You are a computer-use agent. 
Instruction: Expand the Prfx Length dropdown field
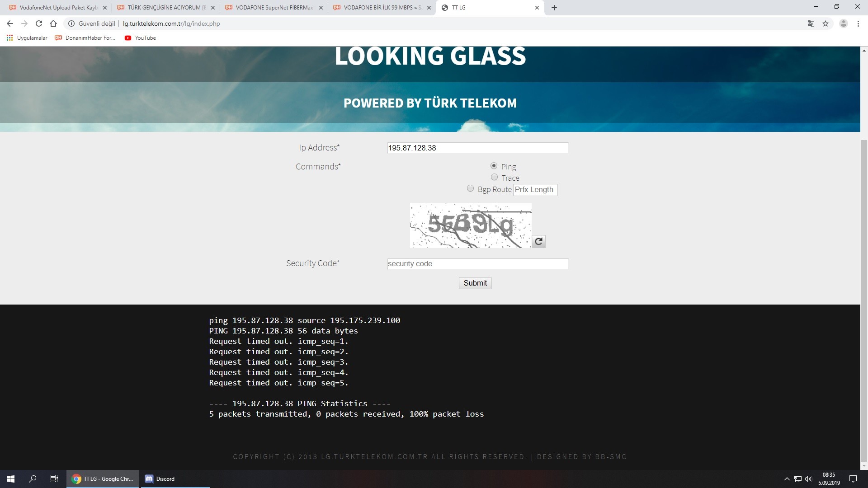point(534,189)
